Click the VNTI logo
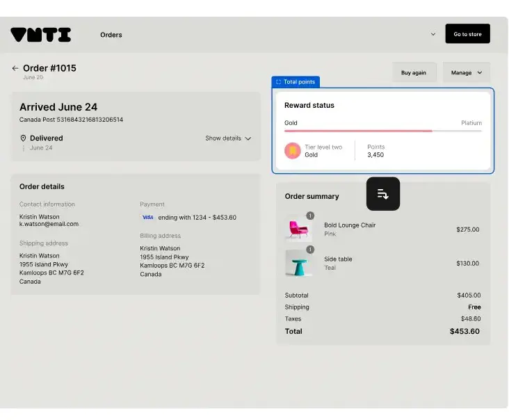 point(40,35)
